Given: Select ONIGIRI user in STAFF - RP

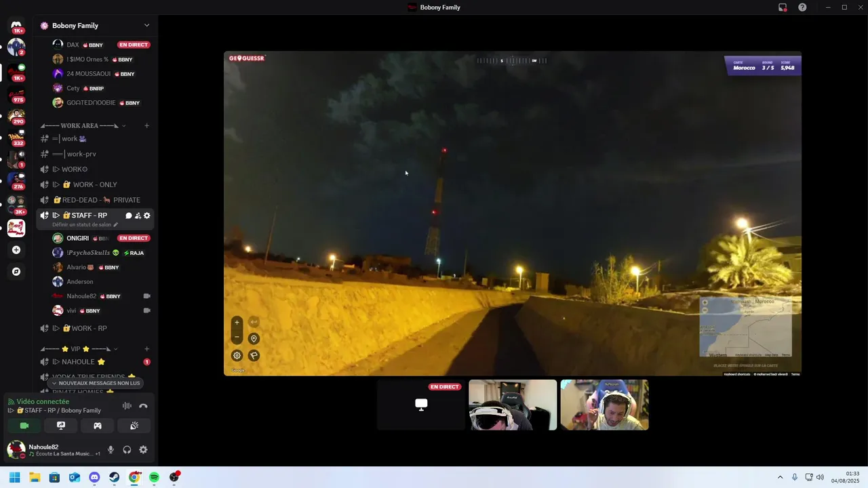Looking at the screenshot, I should click(x=100, y=239).
